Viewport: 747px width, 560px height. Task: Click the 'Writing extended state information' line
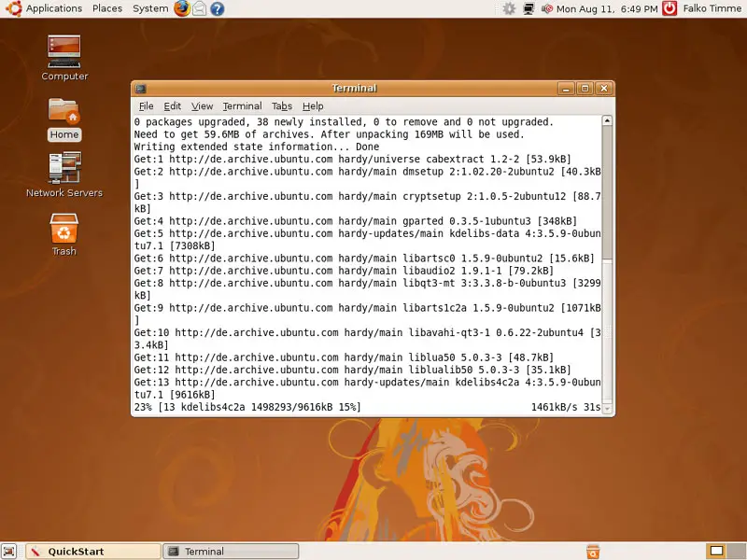point(256,147)
